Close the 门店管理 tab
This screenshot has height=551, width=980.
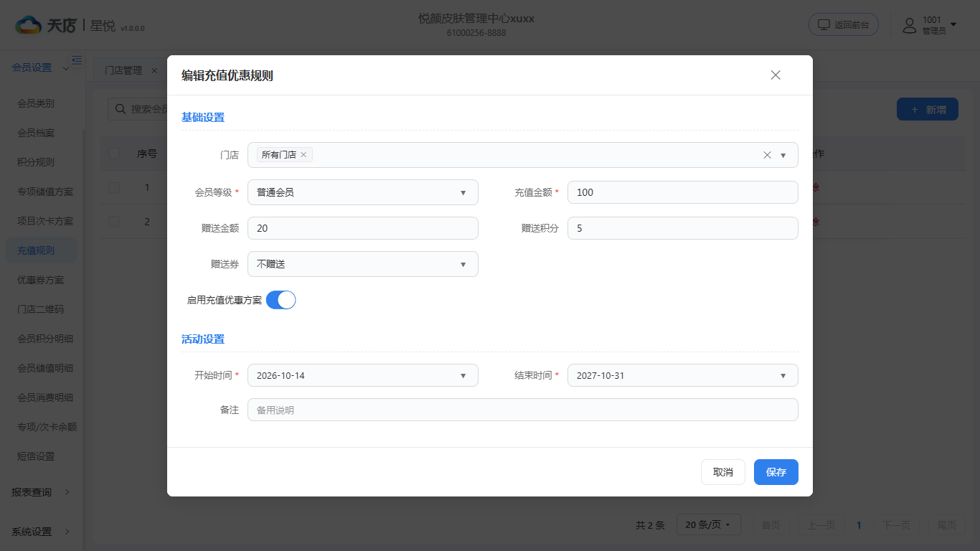(154, 70)
